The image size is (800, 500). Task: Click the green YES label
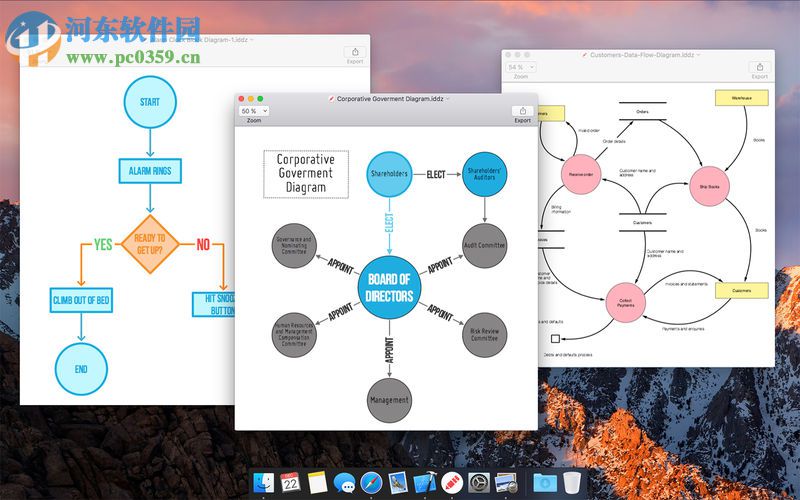pos(103,244)
